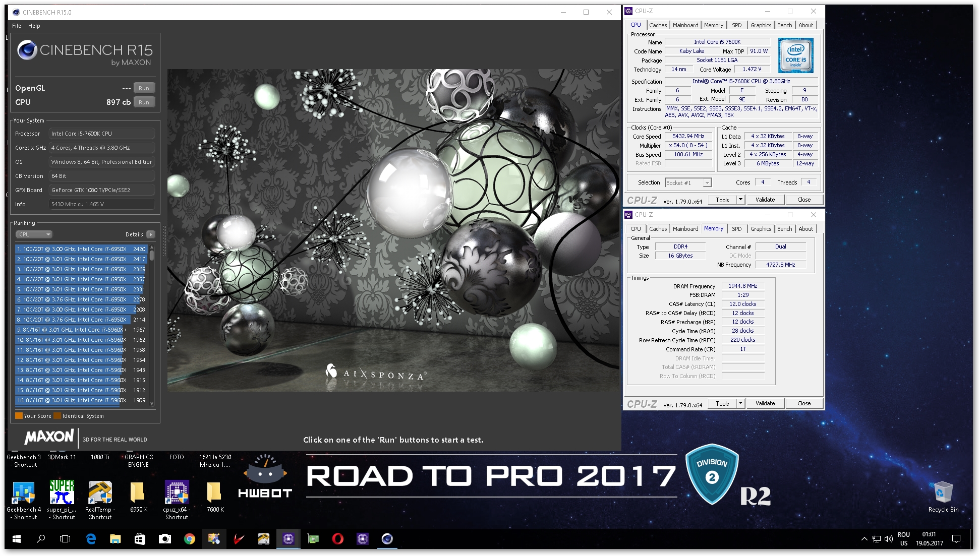
Task: Open volume control in system tray
Action: tap(889, 539)
